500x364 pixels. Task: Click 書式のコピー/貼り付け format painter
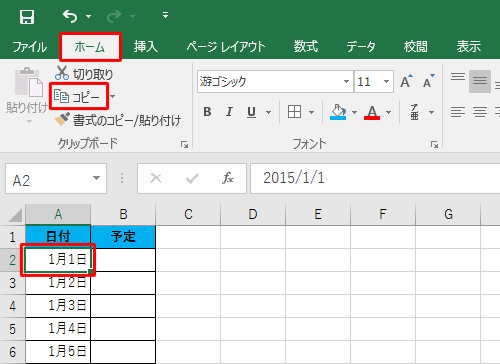118,120
